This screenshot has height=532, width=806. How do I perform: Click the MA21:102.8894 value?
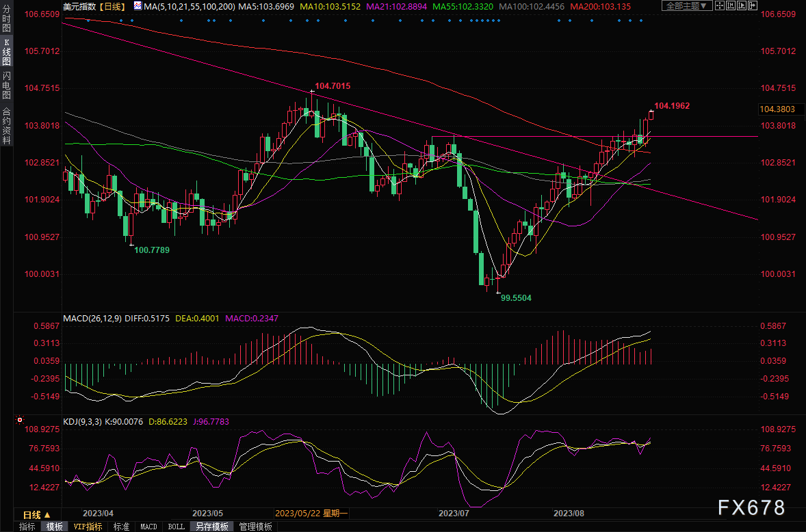click(x=396, y=6)
